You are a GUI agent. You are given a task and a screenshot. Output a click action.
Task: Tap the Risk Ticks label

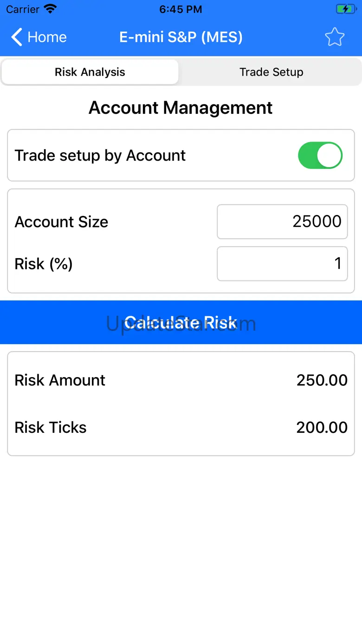coord(51,427)
